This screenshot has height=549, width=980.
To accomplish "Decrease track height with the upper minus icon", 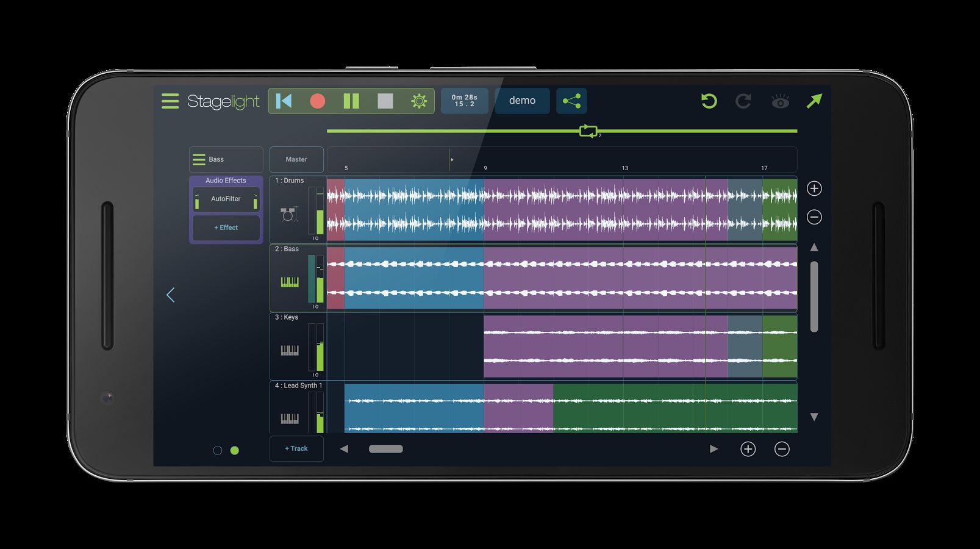I will pos(814,217).
